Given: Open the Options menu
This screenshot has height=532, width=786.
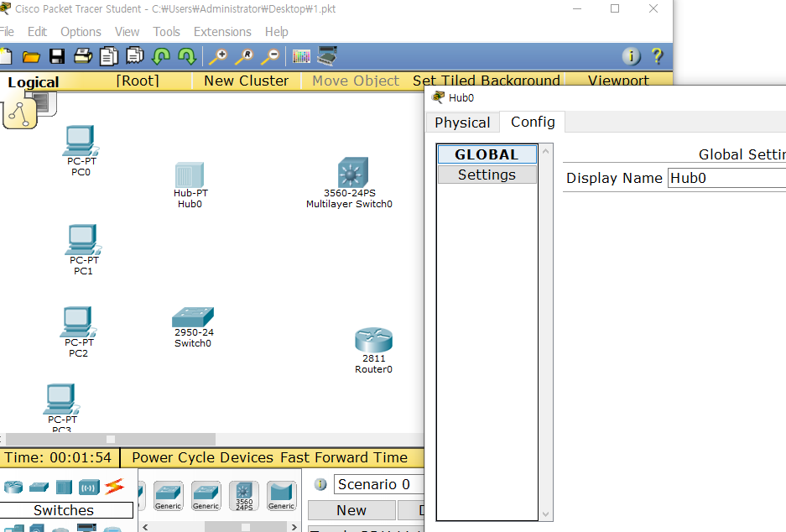Looking at the screenshot, I should coord(81,32).
